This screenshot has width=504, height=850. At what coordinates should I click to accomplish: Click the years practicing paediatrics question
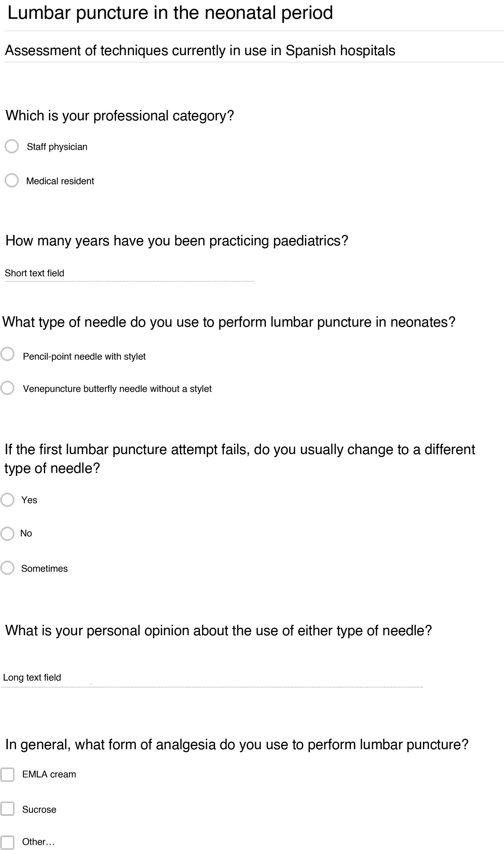(177, 241)
